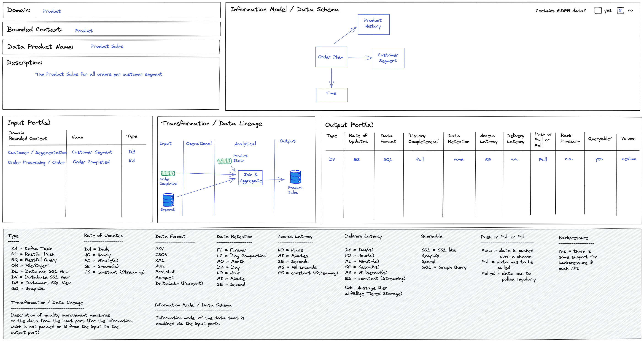Click the Time entity box

331,95
